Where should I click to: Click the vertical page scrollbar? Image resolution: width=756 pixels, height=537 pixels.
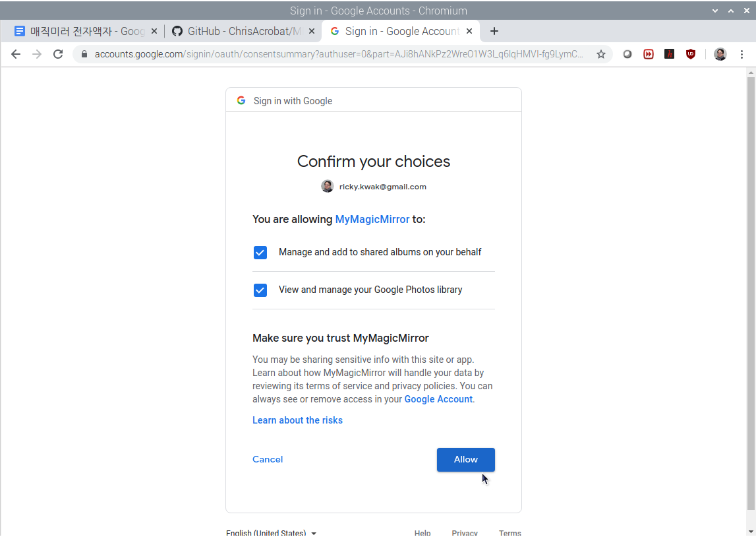coord(751,294)
